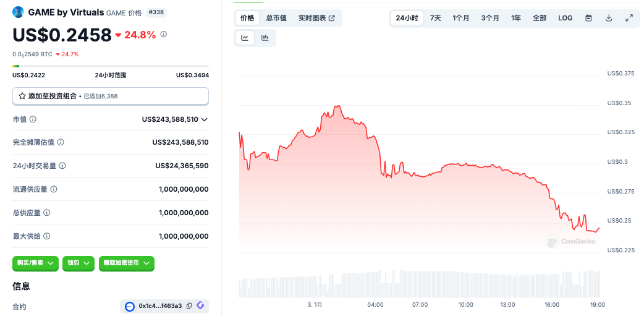Select the 全部 time range
Screen dimensions: 644x316
click(540, 18)
